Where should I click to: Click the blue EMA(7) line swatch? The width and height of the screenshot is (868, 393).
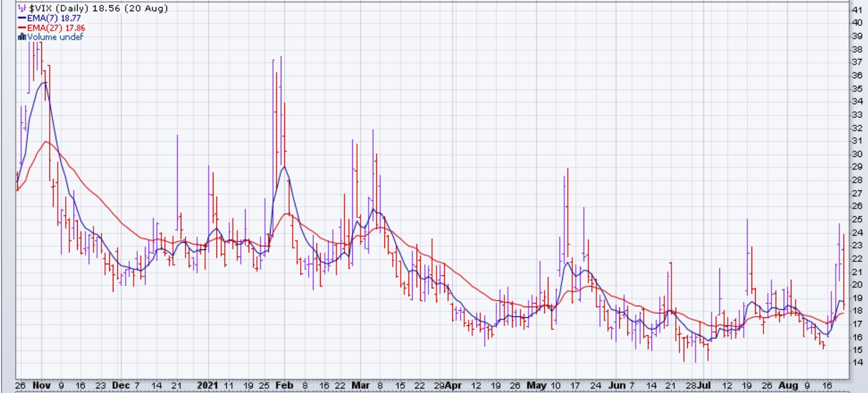coord(22,18)
